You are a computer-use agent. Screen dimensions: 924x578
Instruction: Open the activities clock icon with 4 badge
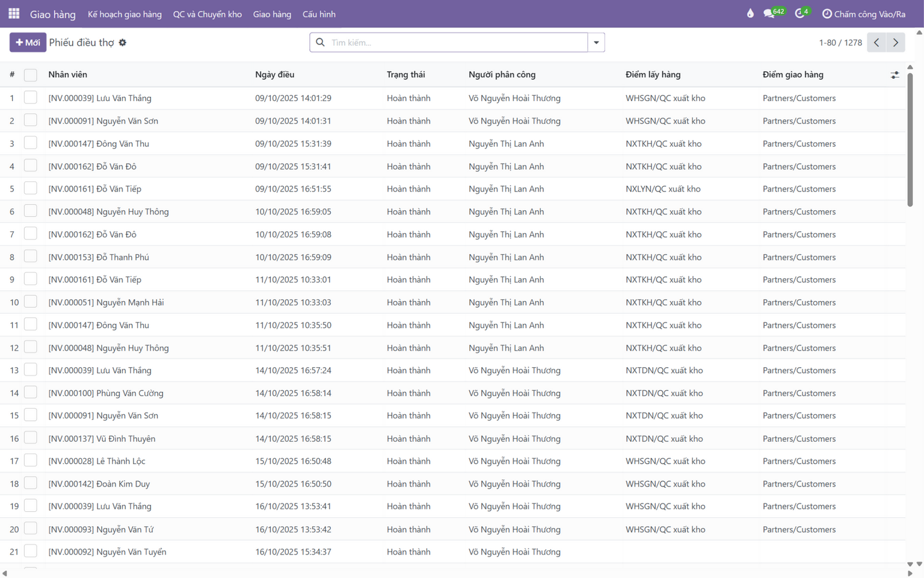pyautogui.click(x=803, y=13)
